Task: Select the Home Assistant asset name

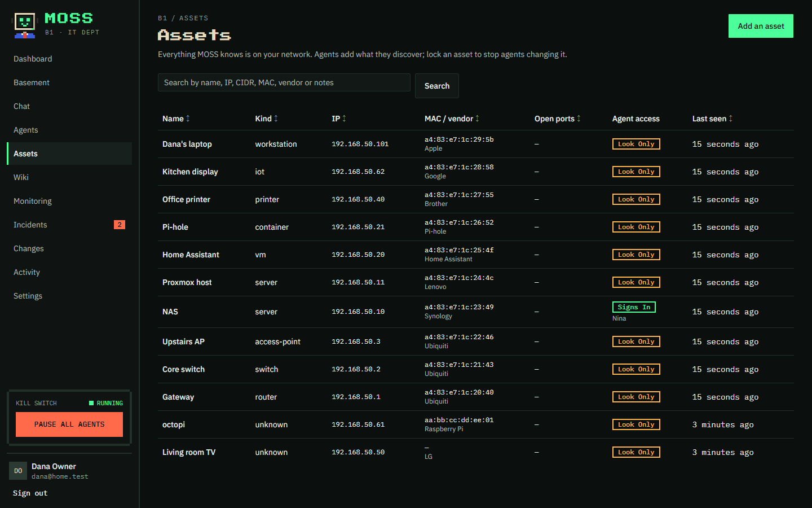Action: pos(191,255)
